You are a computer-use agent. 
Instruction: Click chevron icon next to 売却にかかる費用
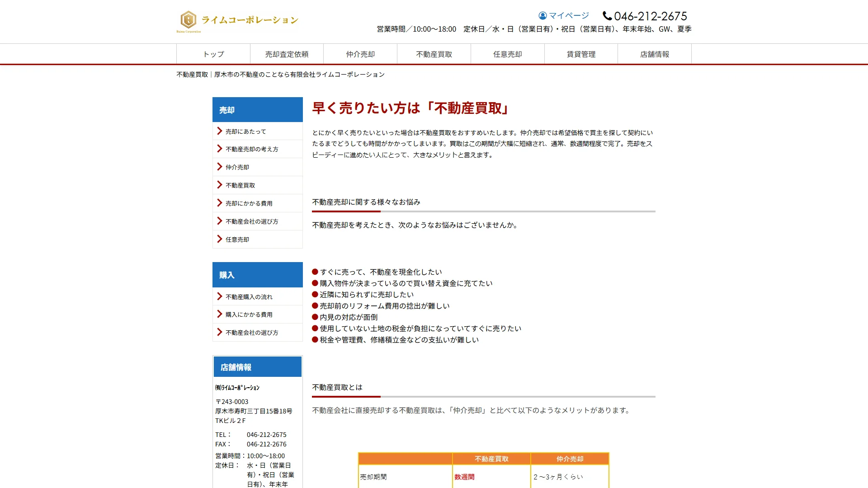[x=219, y=203]
